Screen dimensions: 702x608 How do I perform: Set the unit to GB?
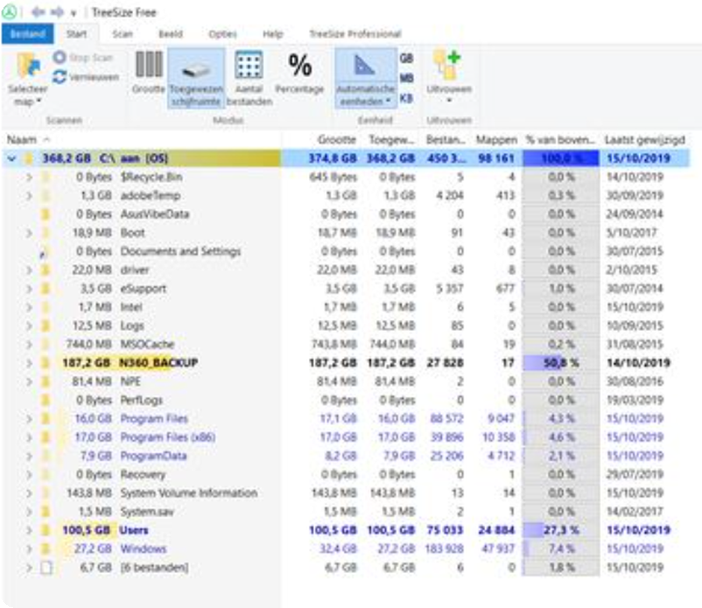tap(407, 59)
